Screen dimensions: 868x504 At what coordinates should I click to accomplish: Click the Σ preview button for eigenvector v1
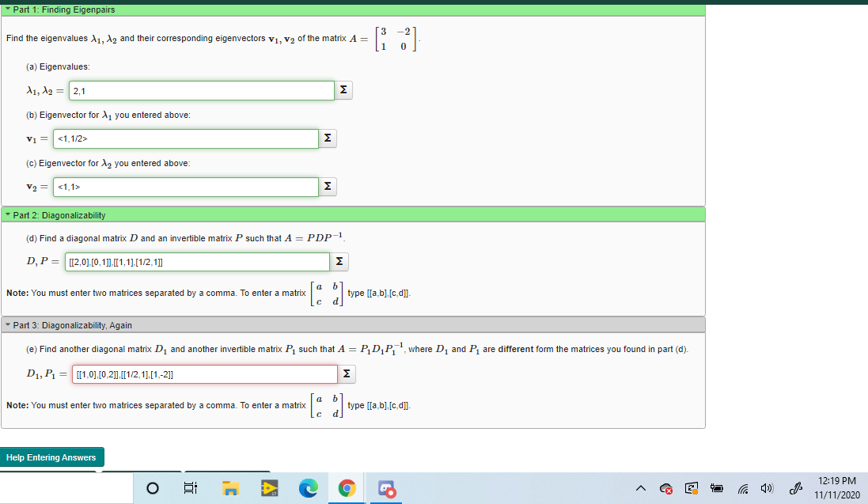point(328,138)
